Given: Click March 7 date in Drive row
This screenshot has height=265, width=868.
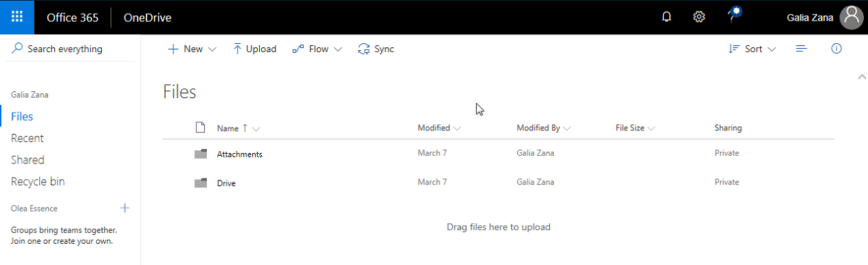Looking at the screenshot, I should coord(432,182).
